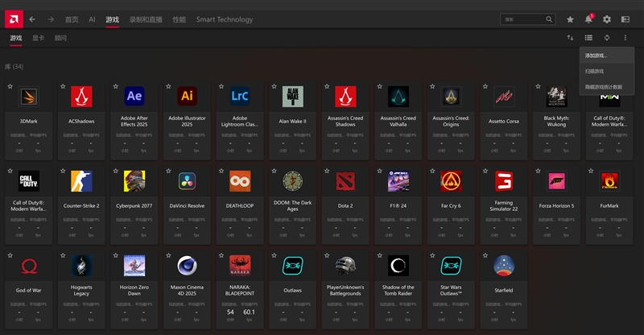This screenshot has height=335, width=644.
Task: Select 添加游戏... from the dropdown menu
Action: coord(607,56)
